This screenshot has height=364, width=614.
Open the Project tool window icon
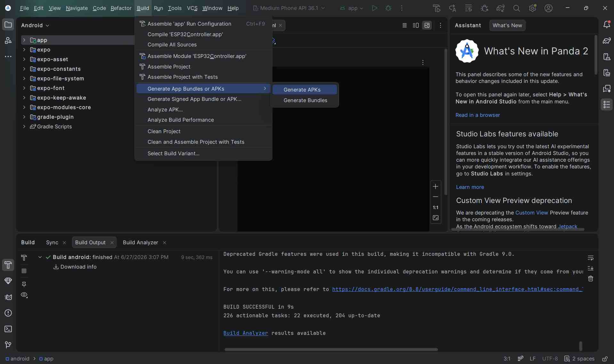coord(8,25)
